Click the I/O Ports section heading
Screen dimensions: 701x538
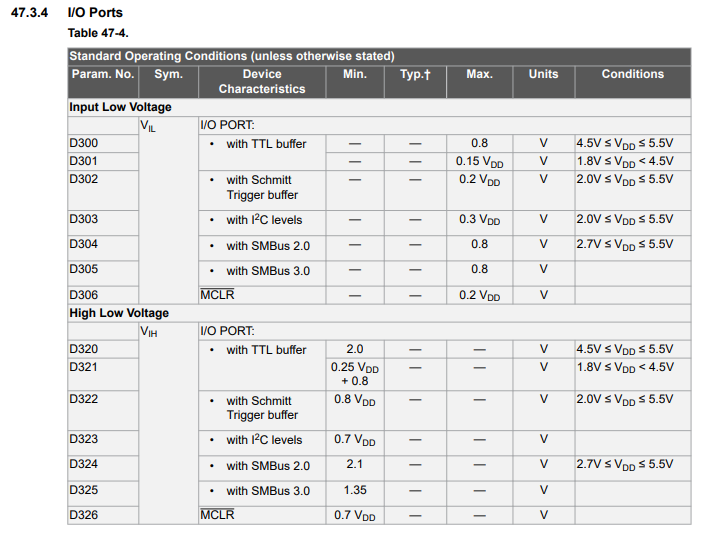click(x=95, y=13)
